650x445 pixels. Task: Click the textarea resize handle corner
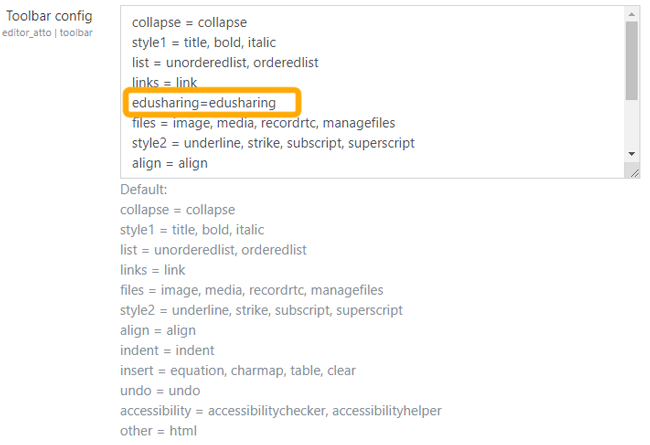click(634, 172)
